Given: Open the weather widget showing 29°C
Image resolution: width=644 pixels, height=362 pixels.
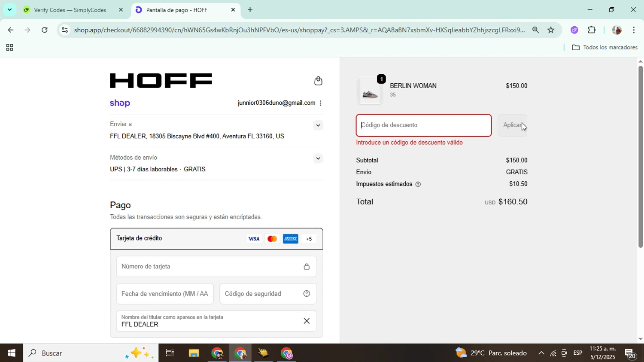Looking at the screenshot, I should pos(491,353).
